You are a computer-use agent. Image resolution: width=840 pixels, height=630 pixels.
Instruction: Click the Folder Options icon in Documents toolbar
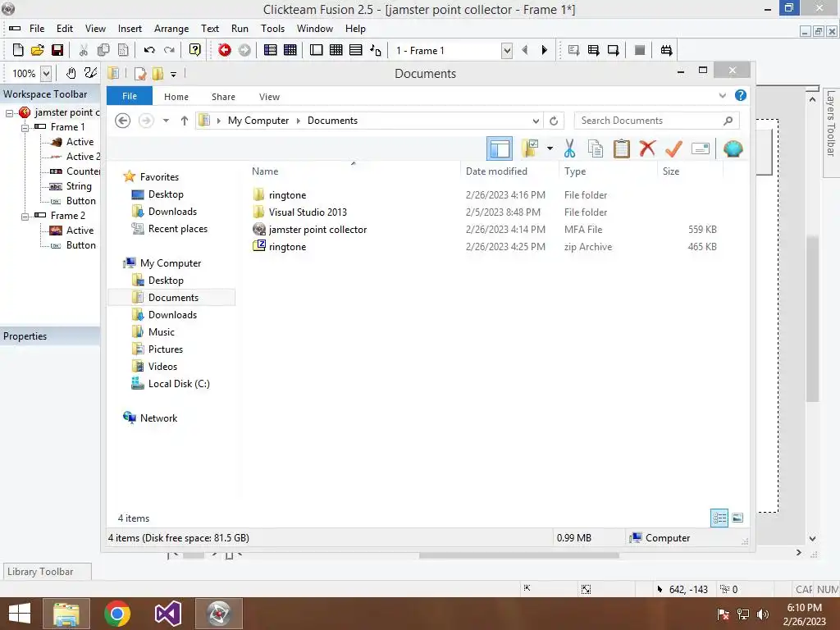(x=530, y=148)
